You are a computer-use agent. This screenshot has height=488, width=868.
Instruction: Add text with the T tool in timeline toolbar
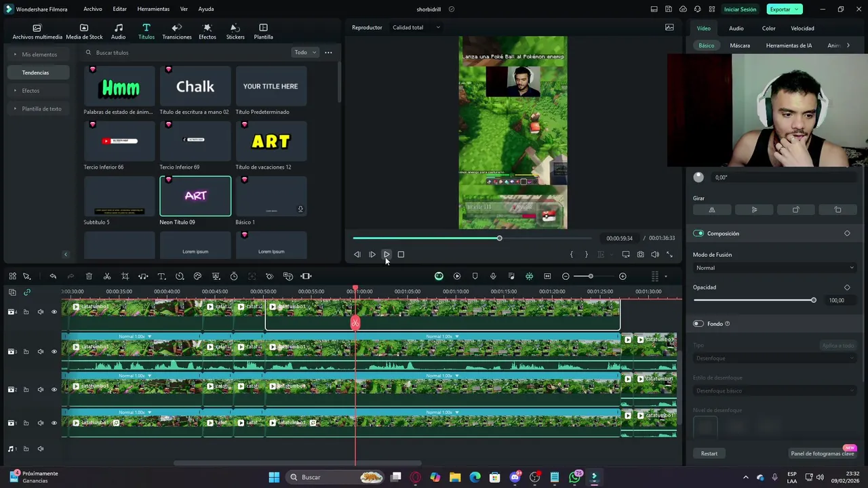point(161,276)
